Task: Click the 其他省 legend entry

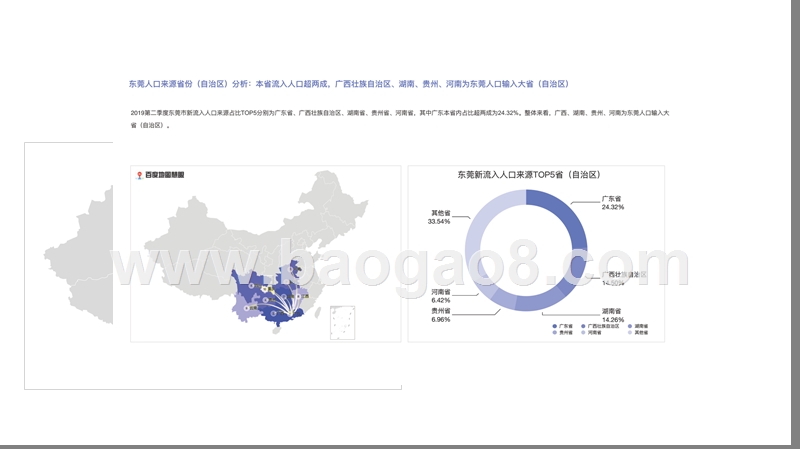Action: pyautogui.click(x=638, y=332)
